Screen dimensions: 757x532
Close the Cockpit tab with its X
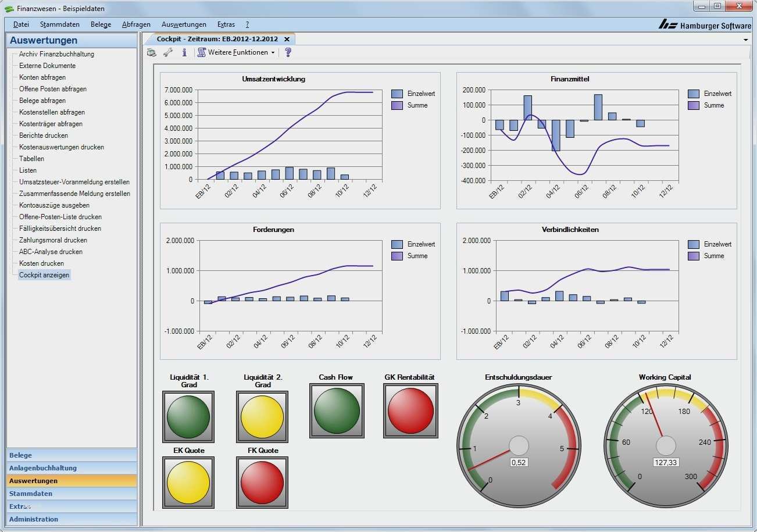tap(287, 39)
